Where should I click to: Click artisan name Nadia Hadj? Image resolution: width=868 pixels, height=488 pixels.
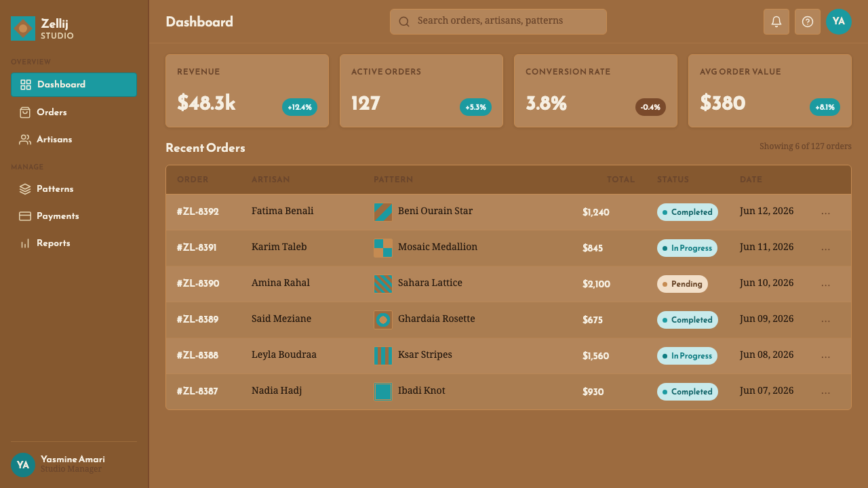(x=277, y=391)
